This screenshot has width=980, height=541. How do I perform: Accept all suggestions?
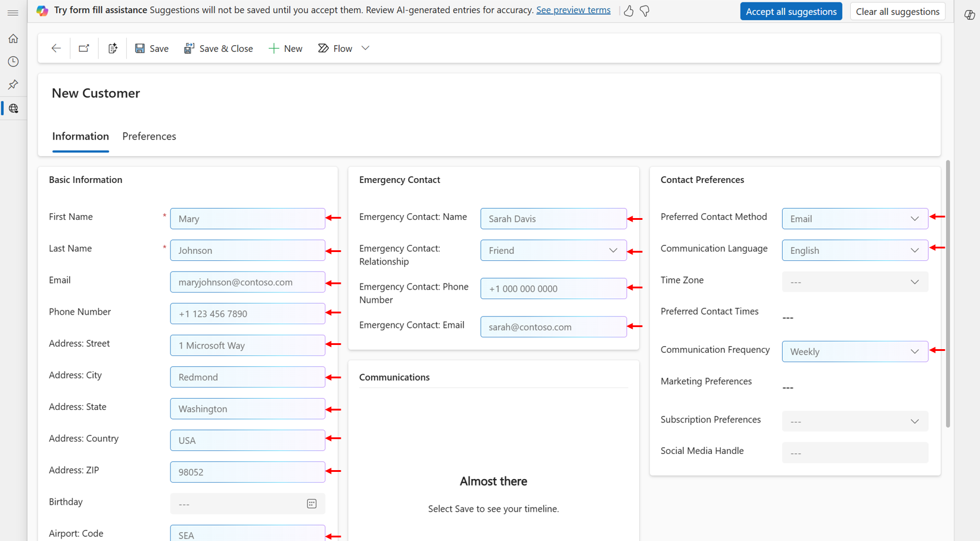[x=791, y=11]
